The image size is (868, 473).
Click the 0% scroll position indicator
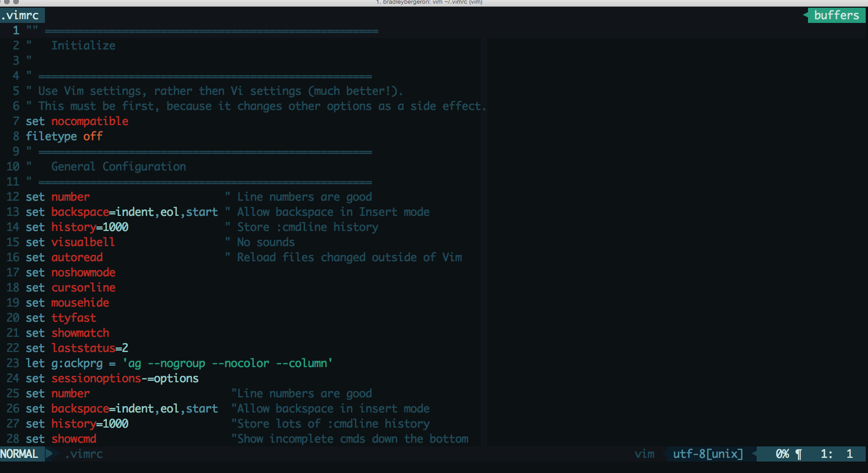click(x=783, y=454)
